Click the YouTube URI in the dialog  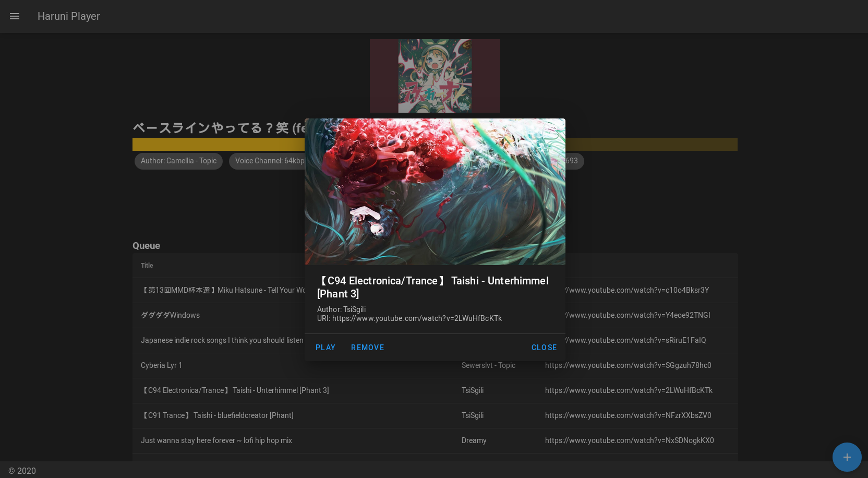point(416,318)
